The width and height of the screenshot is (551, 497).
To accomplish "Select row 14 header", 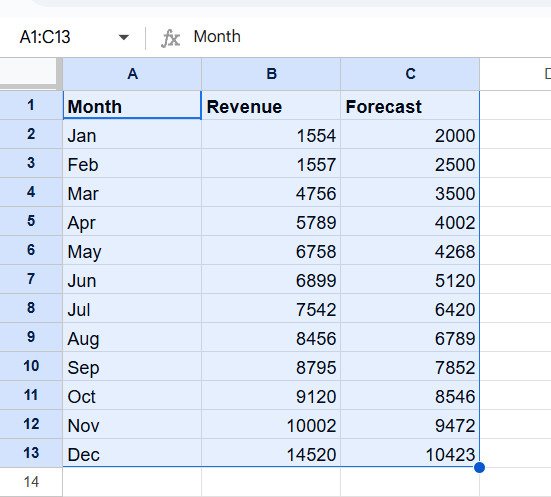I will click(x=31, y=482).
